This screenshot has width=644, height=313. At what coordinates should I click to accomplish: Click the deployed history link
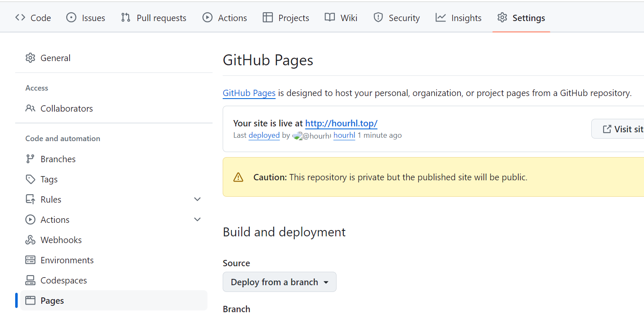[264, 135]
